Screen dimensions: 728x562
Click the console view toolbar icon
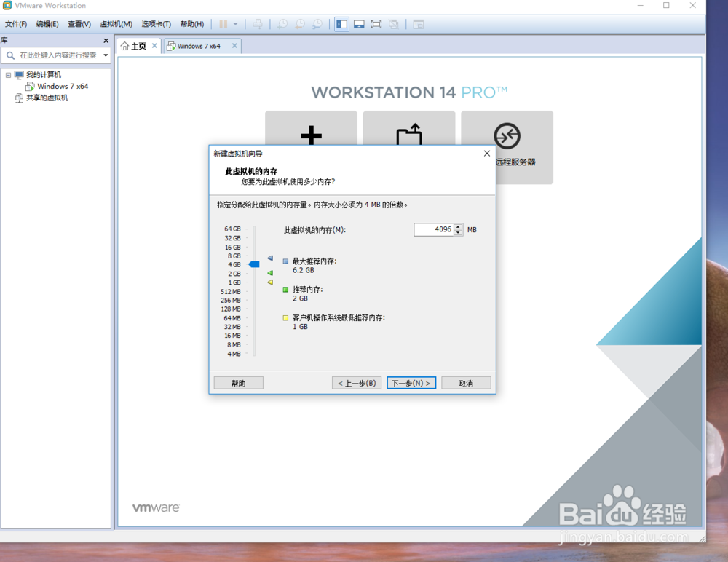(419, 24)
